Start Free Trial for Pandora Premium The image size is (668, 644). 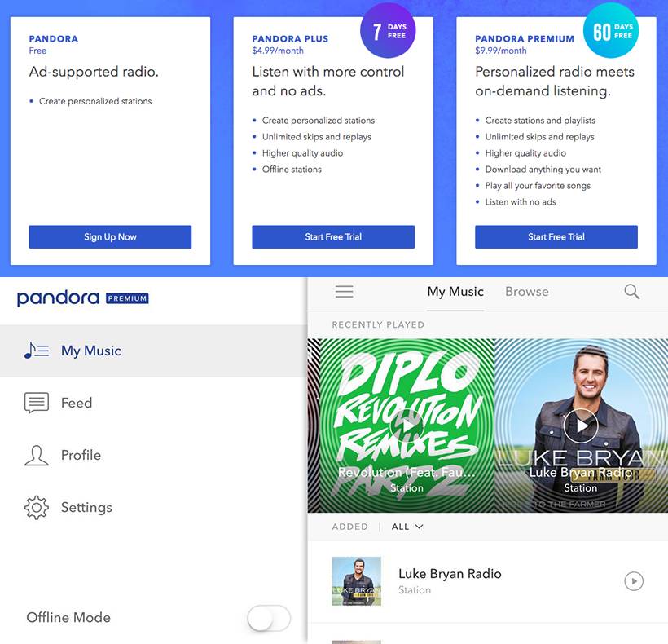[x=556, y=237]
